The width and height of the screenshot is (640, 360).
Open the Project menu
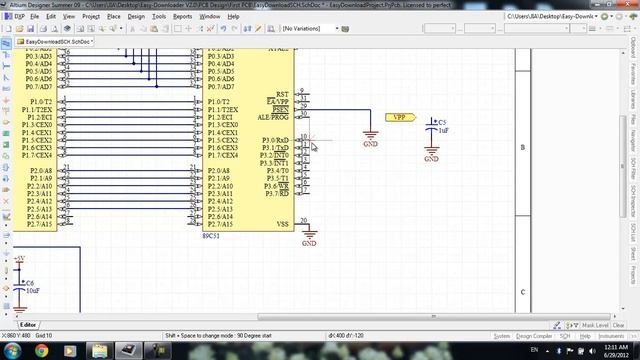(91, 17)
